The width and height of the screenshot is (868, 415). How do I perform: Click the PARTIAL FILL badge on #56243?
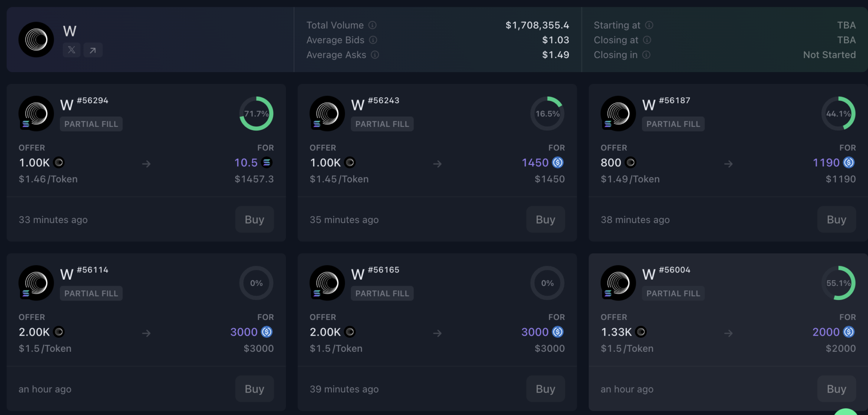(x=382, y=124)
